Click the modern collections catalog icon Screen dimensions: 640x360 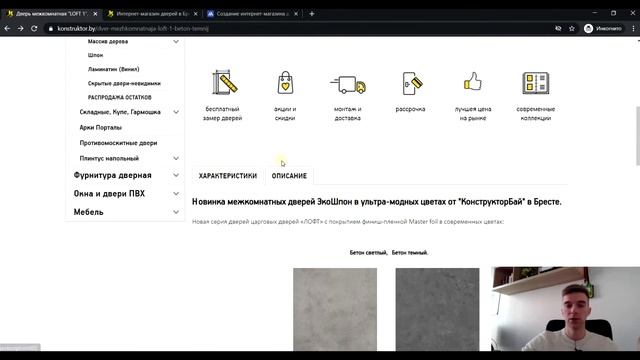(536, 83)
